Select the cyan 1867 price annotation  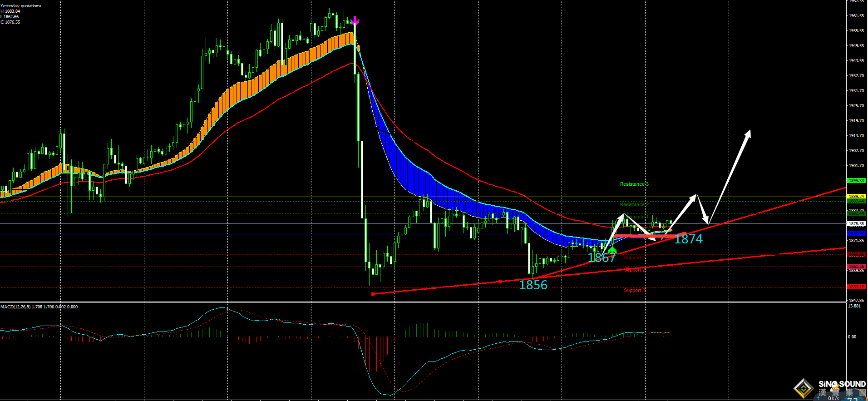click(601, 258)
